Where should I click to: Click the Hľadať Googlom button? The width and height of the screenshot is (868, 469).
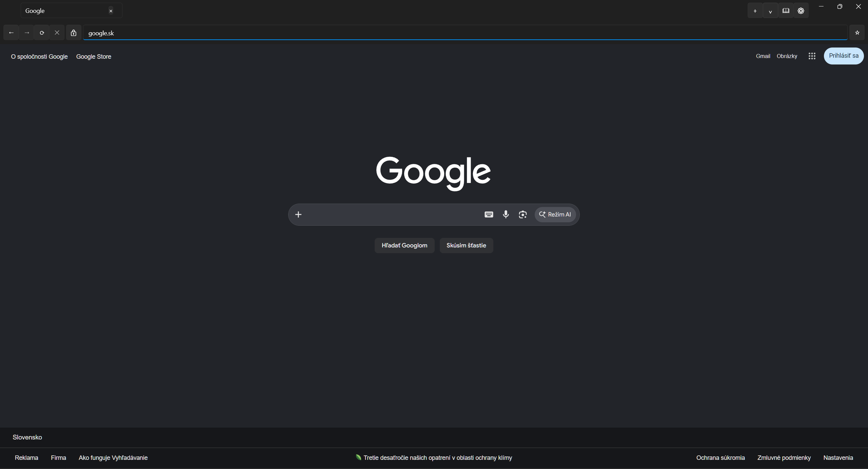(x=405, y=245)
